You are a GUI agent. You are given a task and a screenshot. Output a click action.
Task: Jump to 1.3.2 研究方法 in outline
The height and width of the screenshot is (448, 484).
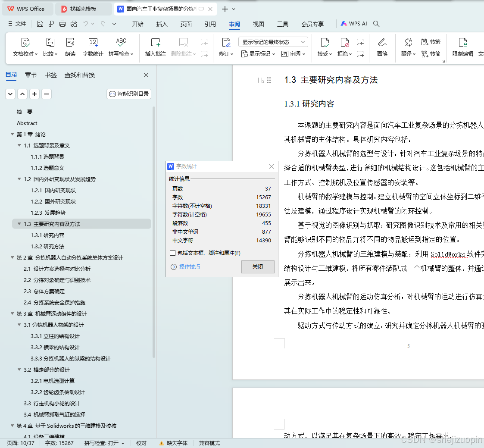(47, 246)
